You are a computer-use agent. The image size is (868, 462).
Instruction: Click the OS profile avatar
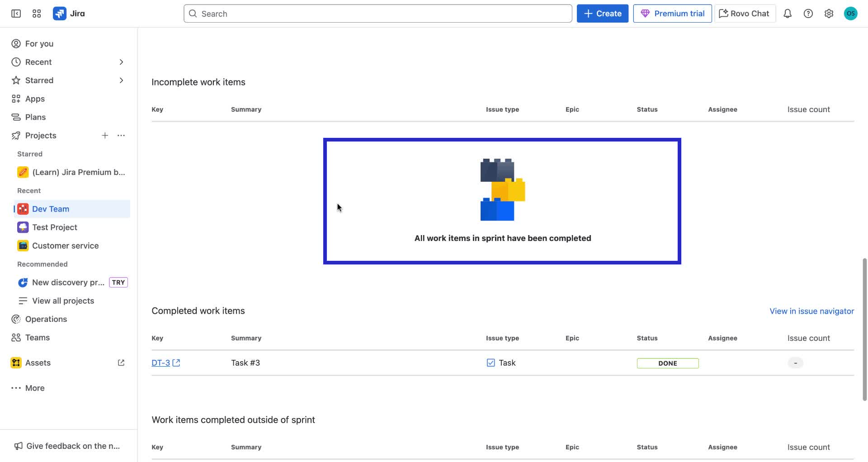click(851, 14)
